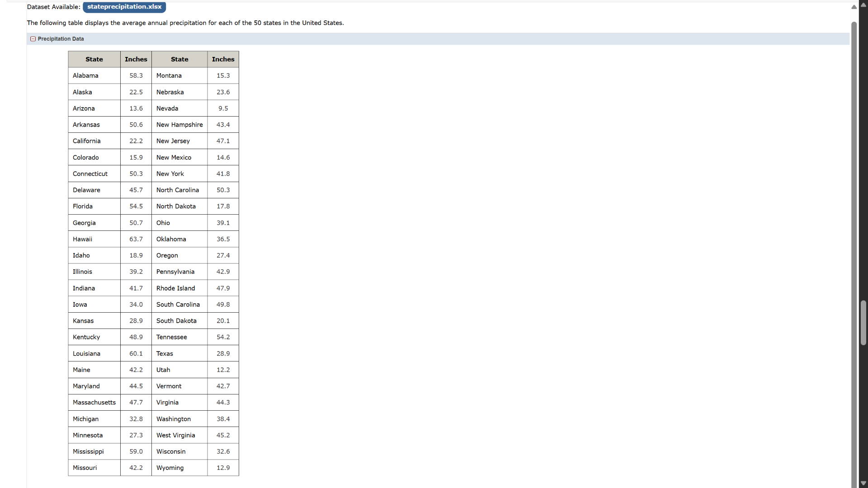Click the minus icon beside Precipitation Data
Image resolution: width=868 pixels, height=488 pixels.
click(x=33, y=39)
